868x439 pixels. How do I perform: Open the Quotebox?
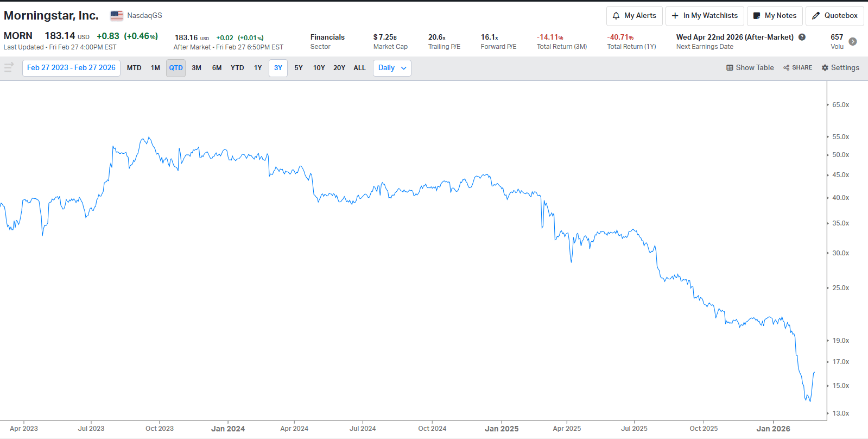(x=835, y=16)
